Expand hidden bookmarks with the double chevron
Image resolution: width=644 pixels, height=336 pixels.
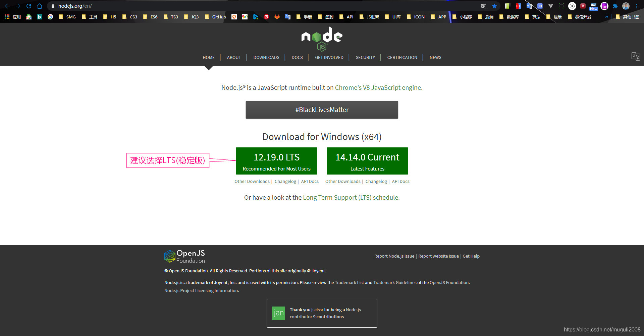(606, 17)
